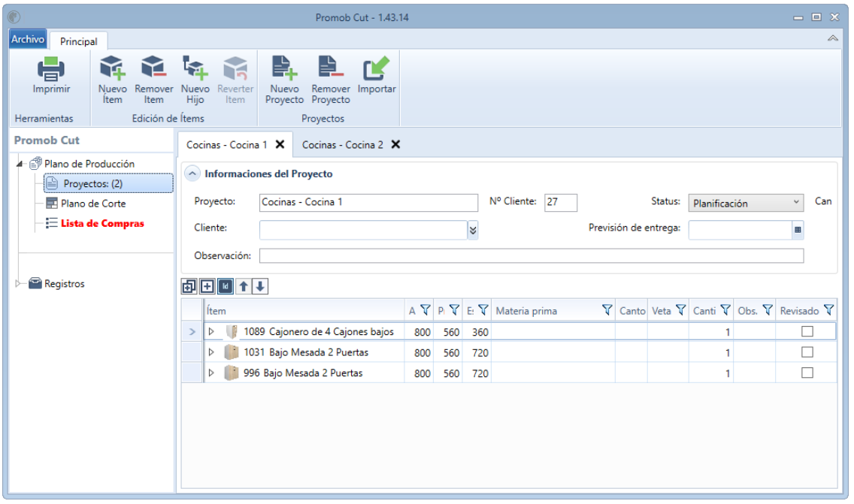Close the Cocinas - Cocina 1 tab
Image resolution: width=854 pixels, height=504 pixels.
point(280,144)
